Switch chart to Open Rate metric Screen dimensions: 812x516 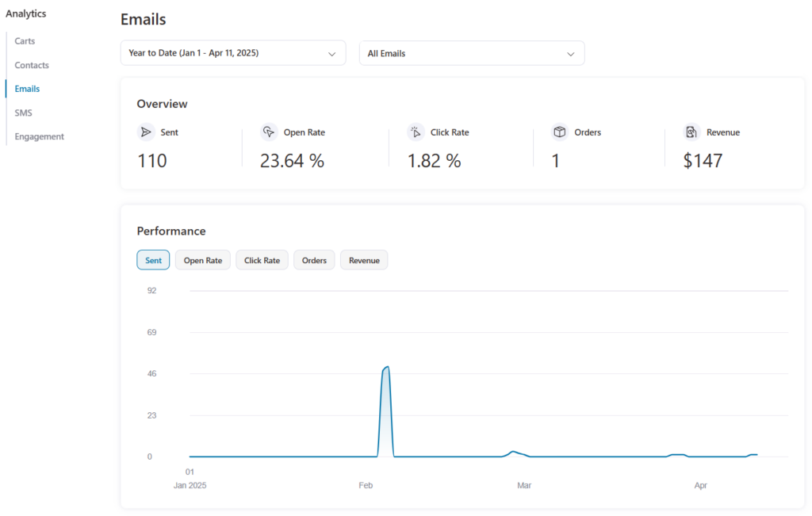pos(203,260)
